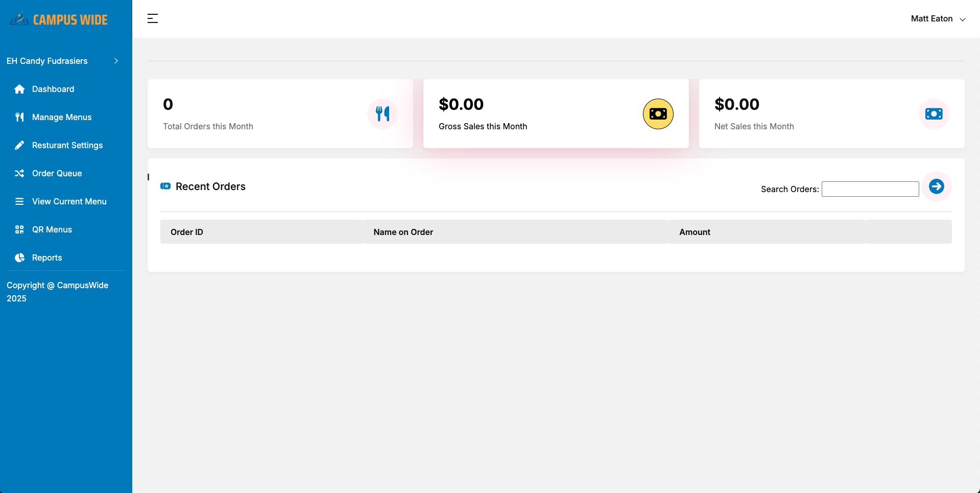Open the Matt Eaton user dropdown
The image size is (980, 493).
click(938, 19)
